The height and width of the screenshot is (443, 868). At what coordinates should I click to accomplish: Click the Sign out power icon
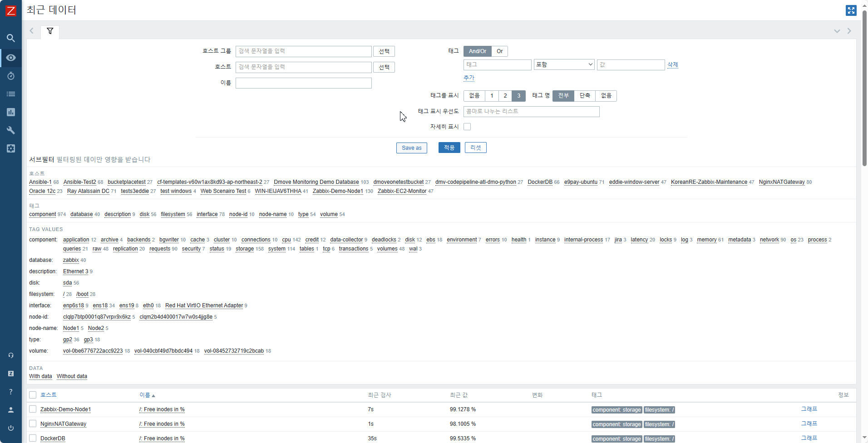[x=11, y=428]
